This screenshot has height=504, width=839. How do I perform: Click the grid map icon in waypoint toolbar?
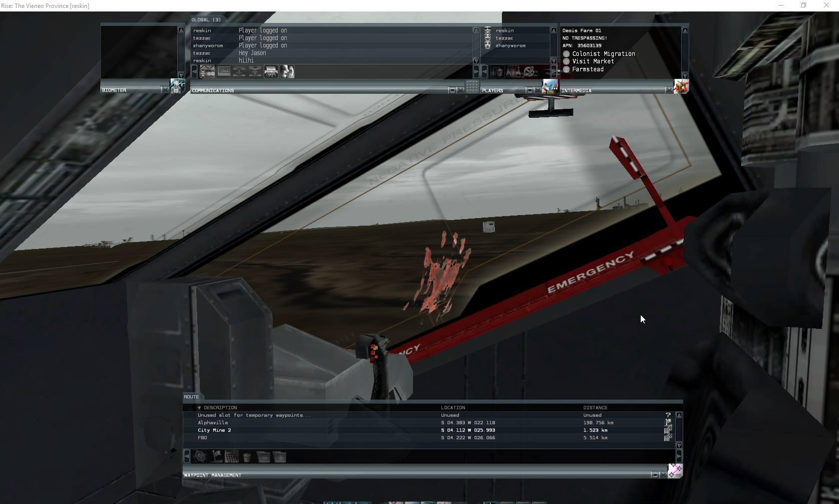pyautogui.click(x=231, y=457)
